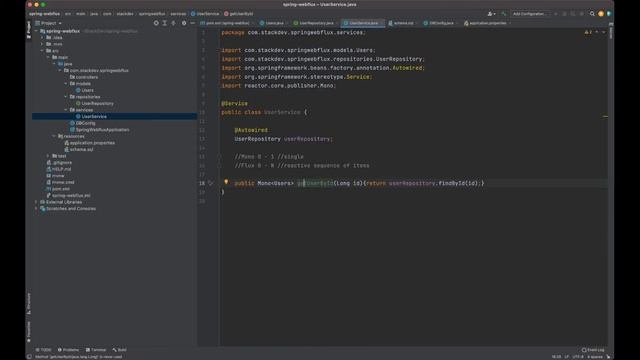Click the gutter icon on line 18
The height and width of the screenshot is (360, 640).
(x=211, y=183)
